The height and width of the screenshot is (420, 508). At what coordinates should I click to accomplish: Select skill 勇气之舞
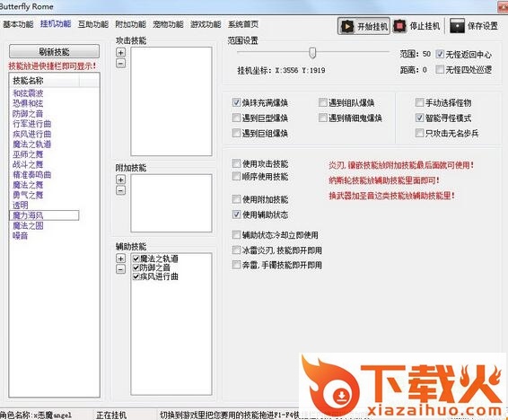[x=28, y=195]
